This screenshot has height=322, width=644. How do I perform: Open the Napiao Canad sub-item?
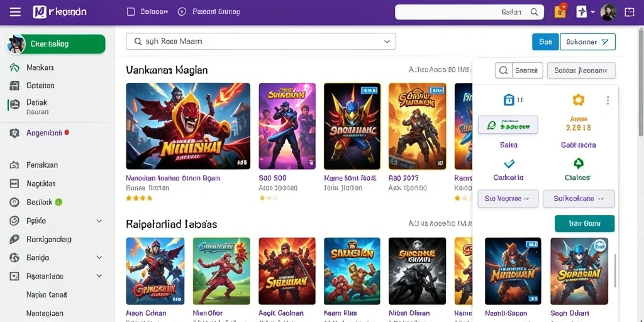[47, 294]
